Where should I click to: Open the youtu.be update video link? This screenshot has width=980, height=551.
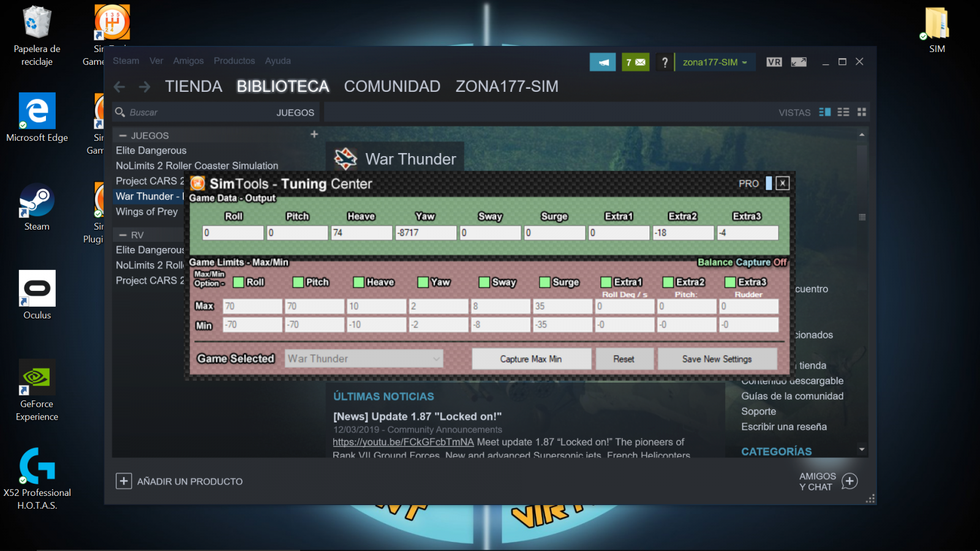point(403,442)
